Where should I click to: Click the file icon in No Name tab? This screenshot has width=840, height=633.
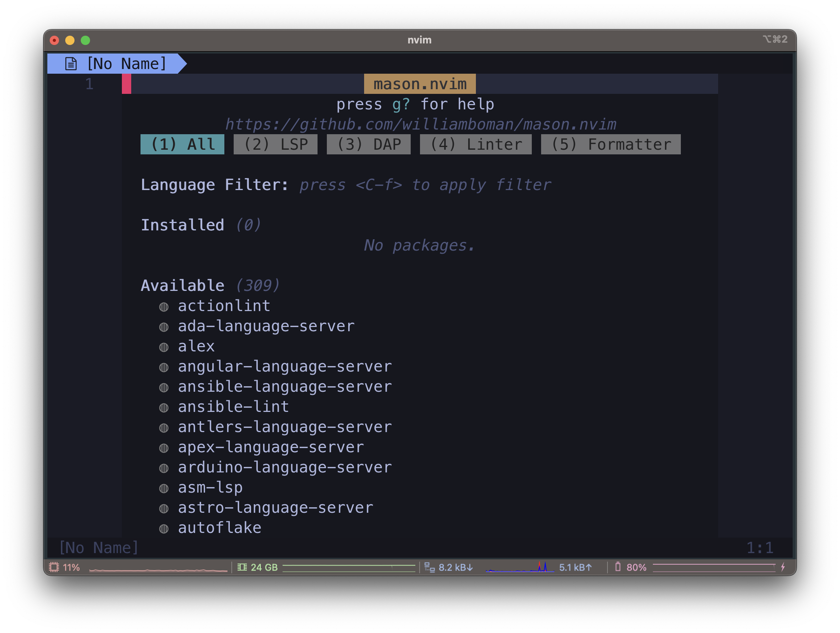(x=71, y=64)
